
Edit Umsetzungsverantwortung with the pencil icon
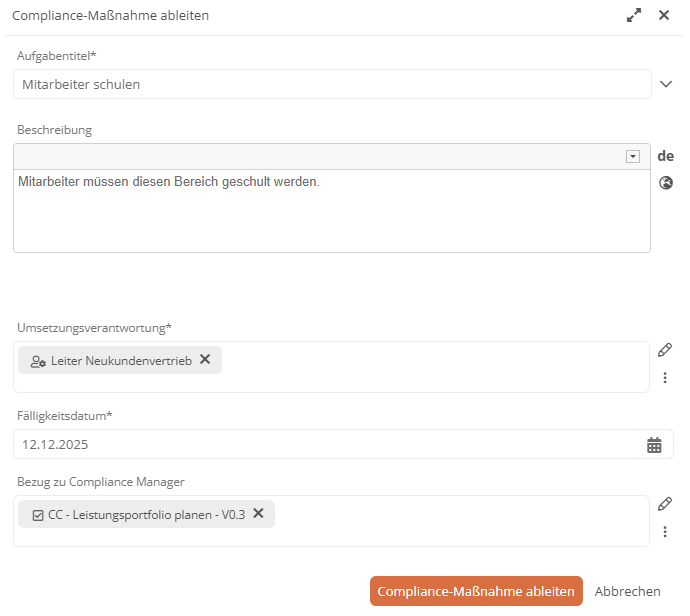click(x=665, y=350)
